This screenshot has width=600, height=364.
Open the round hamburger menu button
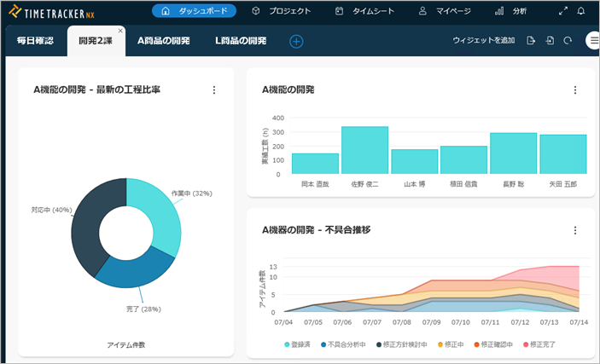(x=593, y=41)
